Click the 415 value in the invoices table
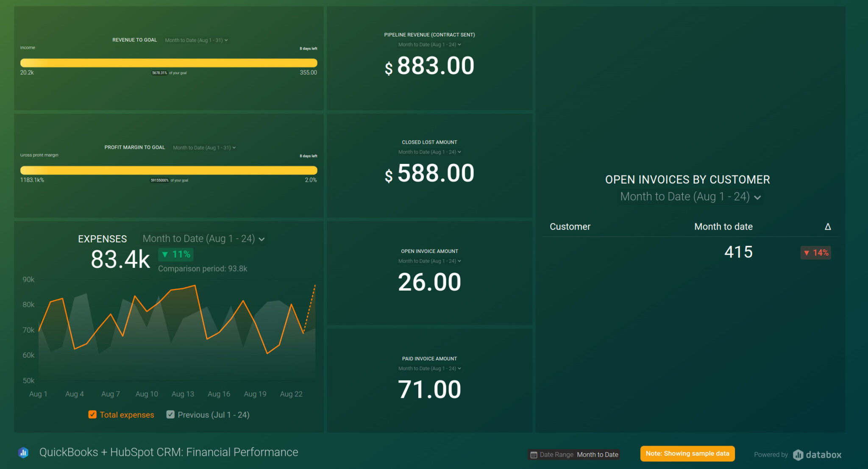This screenshot has height=469, width=868. tap(738, 252)
